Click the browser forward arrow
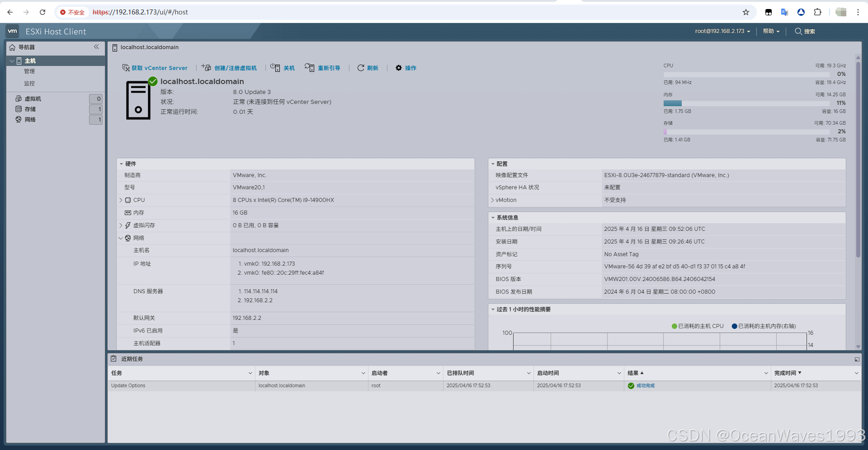 (26, 12)
